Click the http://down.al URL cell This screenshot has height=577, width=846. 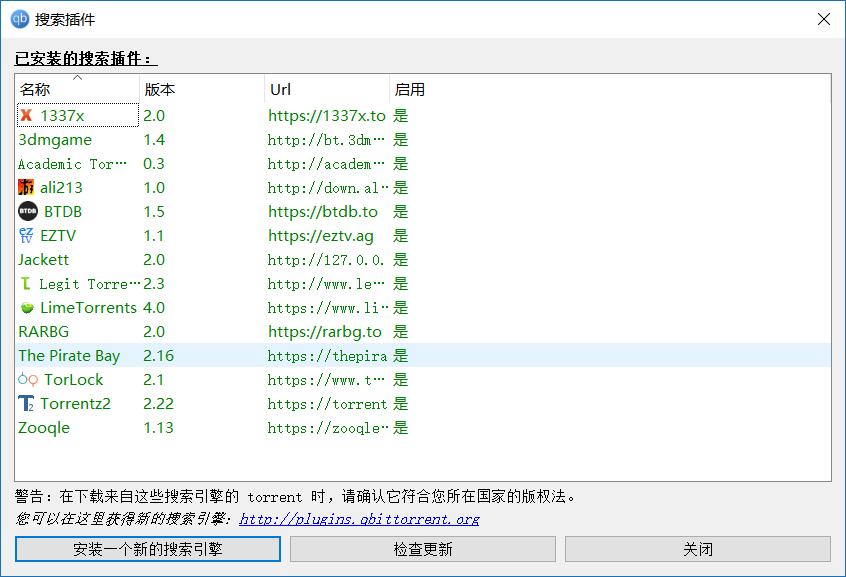pyautogui.click(x=328, y=188)
